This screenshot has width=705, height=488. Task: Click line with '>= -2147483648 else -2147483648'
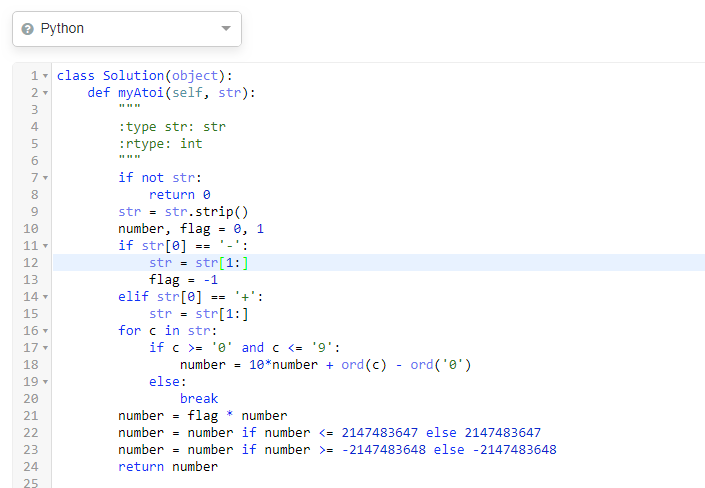[x=337, y=450]
